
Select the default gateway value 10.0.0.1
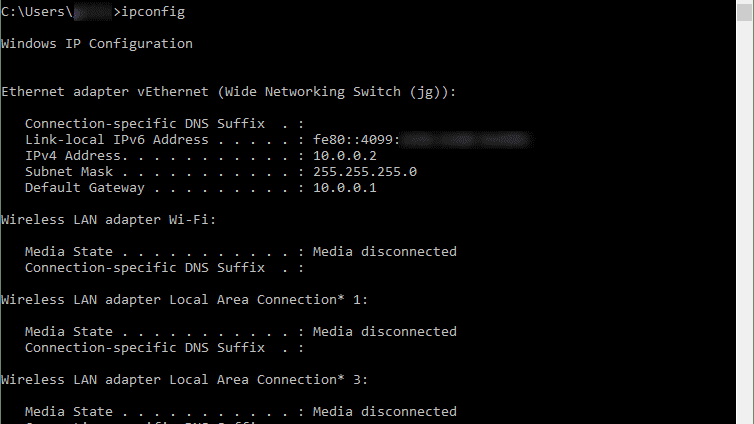coord(345,188)
